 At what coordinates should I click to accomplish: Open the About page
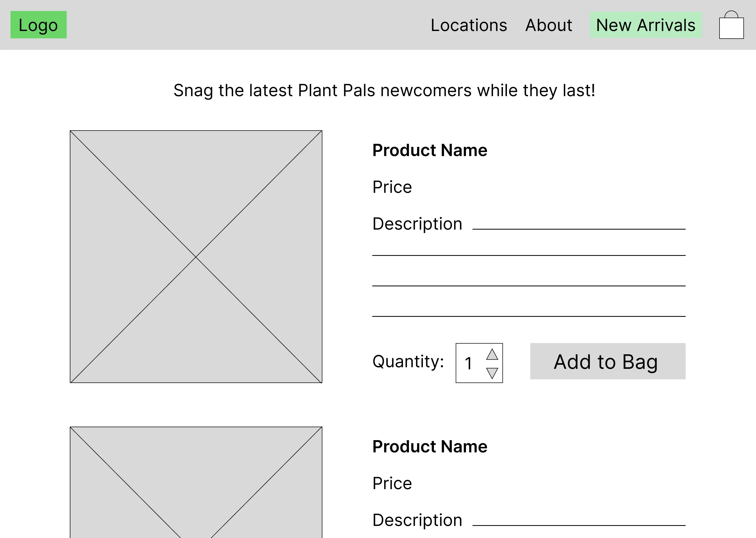coord(548,25)
